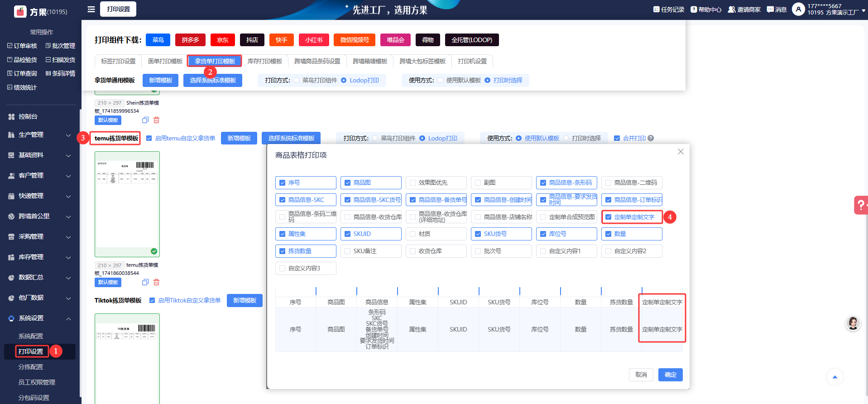This screenshot has height=404, width=868.
Task: Open messages icon in top bar
Action: coord(770,10)
